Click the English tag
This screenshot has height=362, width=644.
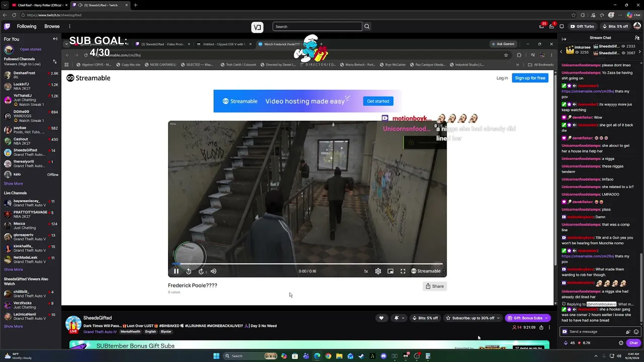tap(151, 332)
